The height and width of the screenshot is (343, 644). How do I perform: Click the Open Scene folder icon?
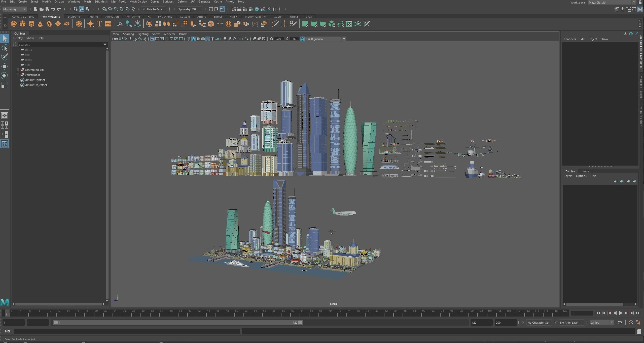pyautogui.click(x=42, y=9)
